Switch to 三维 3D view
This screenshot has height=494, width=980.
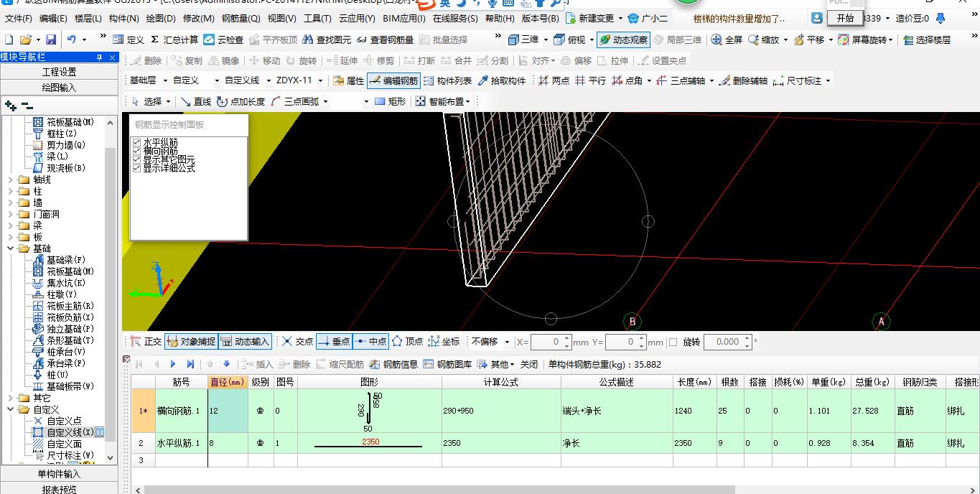pos(523,39)
